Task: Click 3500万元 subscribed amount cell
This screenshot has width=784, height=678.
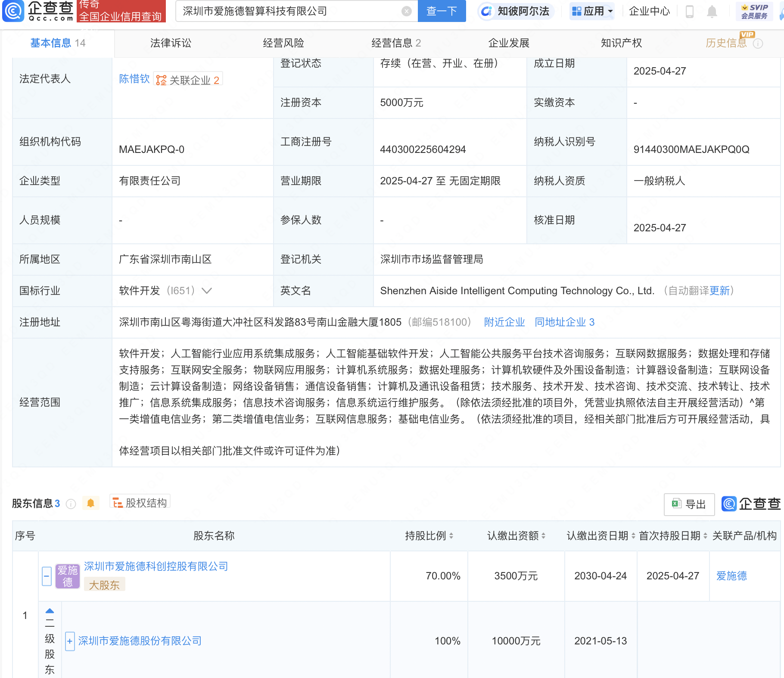Action: click(x=516, y=576)
